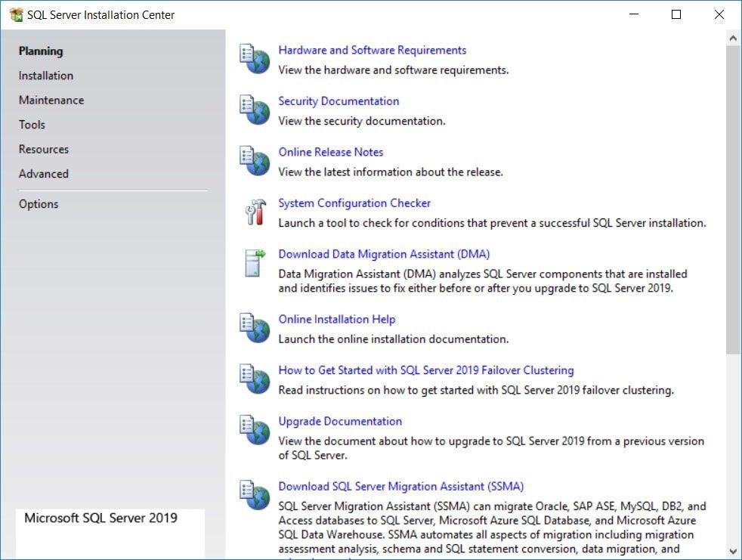Screen dimensions: 742x560
Task: Launch the System Configuration Checker link
Action: pos(354,203)
